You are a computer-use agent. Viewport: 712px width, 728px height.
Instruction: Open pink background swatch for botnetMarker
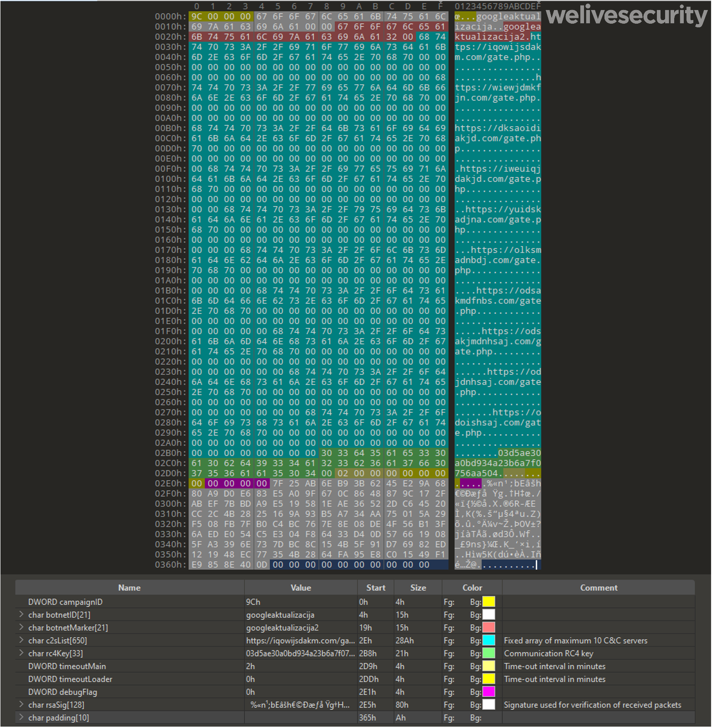489,627
